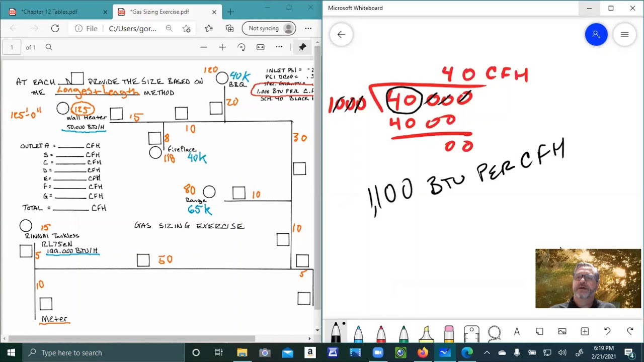Rotate the PDF page in Edge
The width and height of the screenshot is (644, 362).
pyautogui.click(x=242, y=47)
